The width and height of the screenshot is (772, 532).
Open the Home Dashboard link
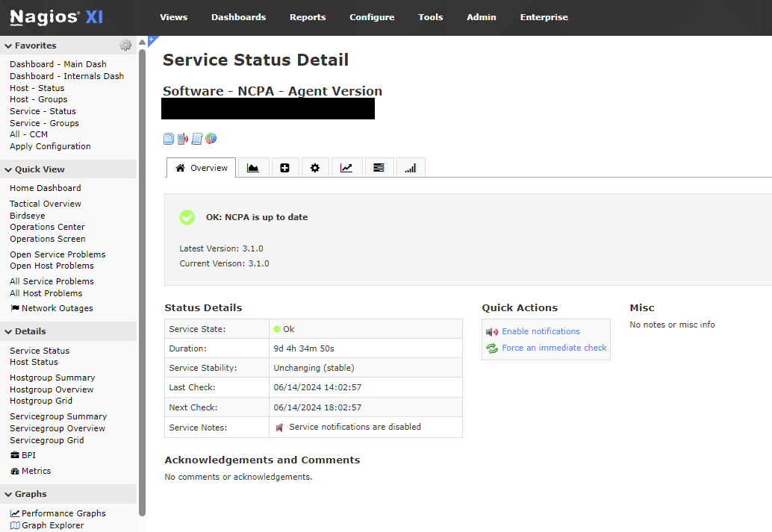[46, 188]
